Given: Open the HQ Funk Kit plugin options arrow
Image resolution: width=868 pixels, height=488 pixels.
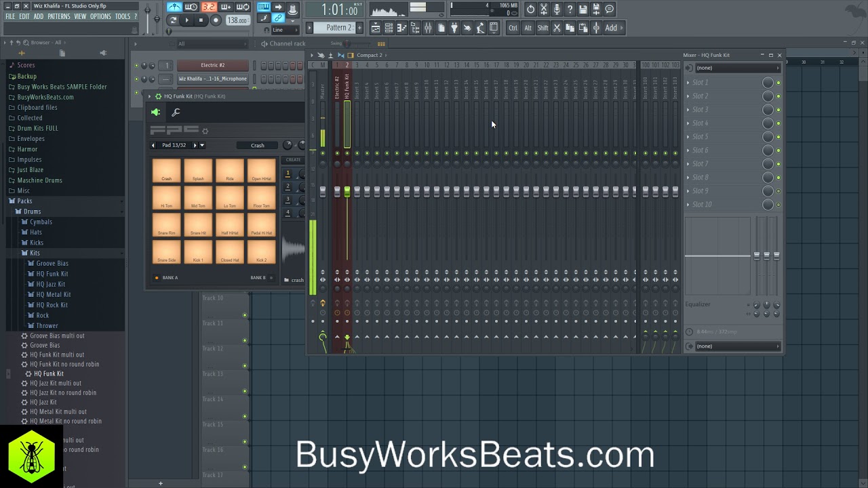Looking at the screenshot, I should [x=151, y=96].
